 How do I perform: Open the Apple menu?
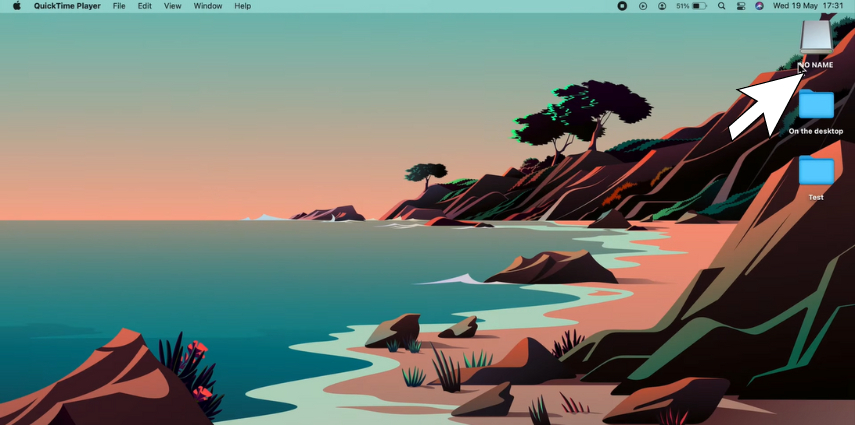tap(16, 6)
